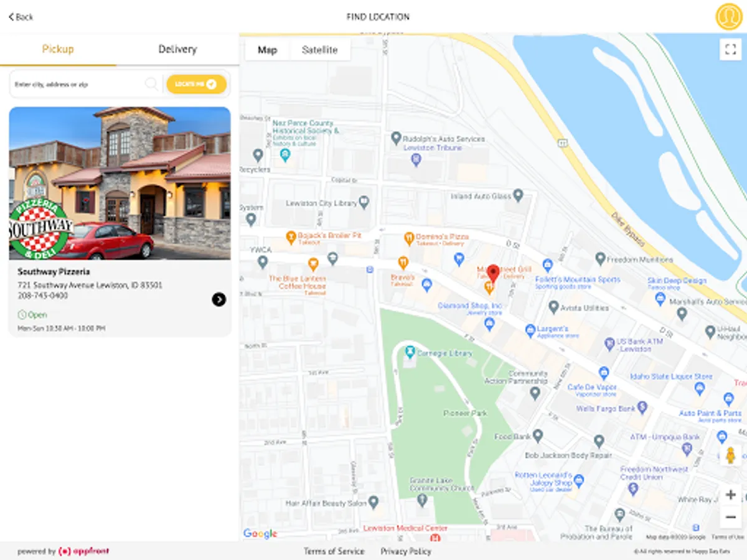The width and height of the screenshot is (747, 560).
Task: Open the Southway Pizzeria storefront photo
Action: point(120,183)
